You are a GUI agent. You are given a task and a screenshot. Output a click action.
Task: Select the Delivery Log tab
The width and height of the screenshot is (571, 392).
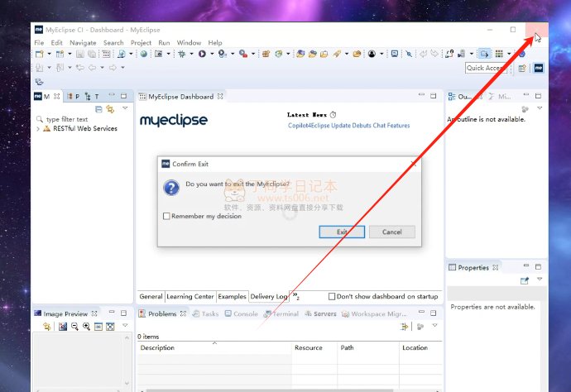(x=269, y=296)
